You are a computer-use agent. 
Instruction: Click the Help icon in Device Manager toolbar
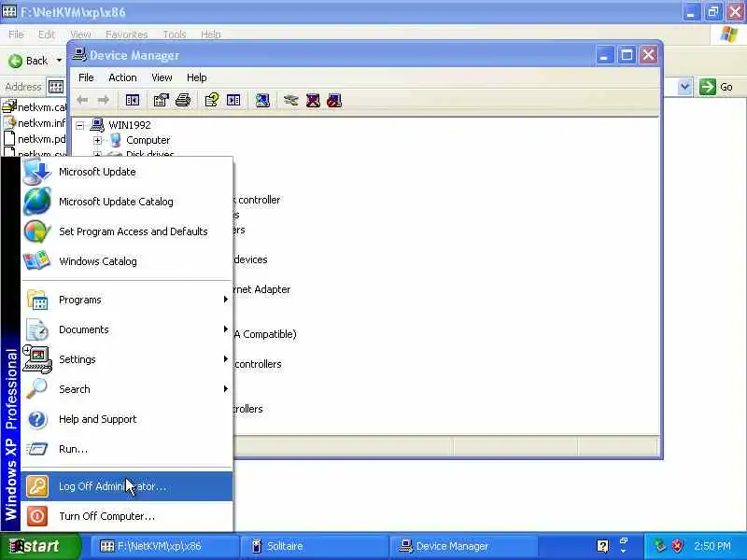coord(212,100)
